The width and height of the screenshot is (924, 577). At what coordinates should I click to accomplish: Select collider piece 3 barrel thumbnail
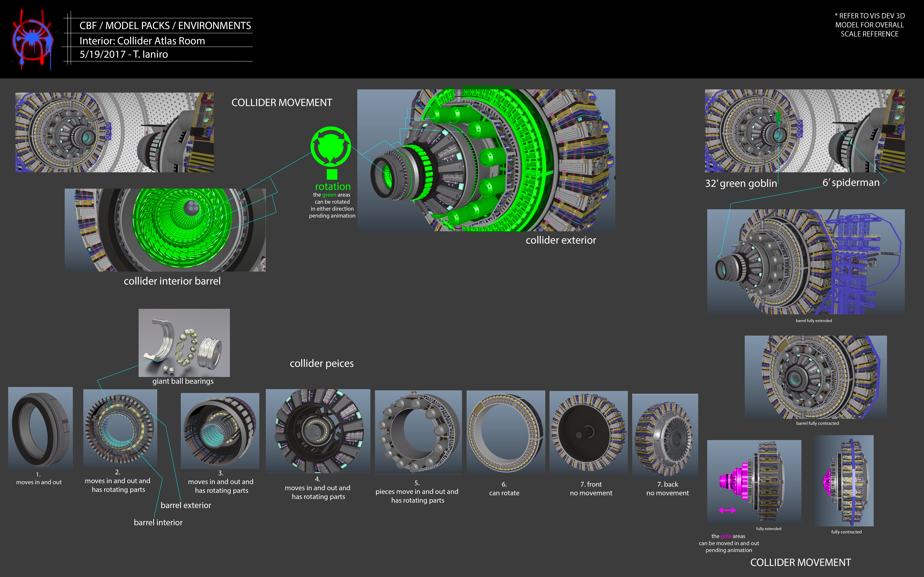click(x=220, y=431)
